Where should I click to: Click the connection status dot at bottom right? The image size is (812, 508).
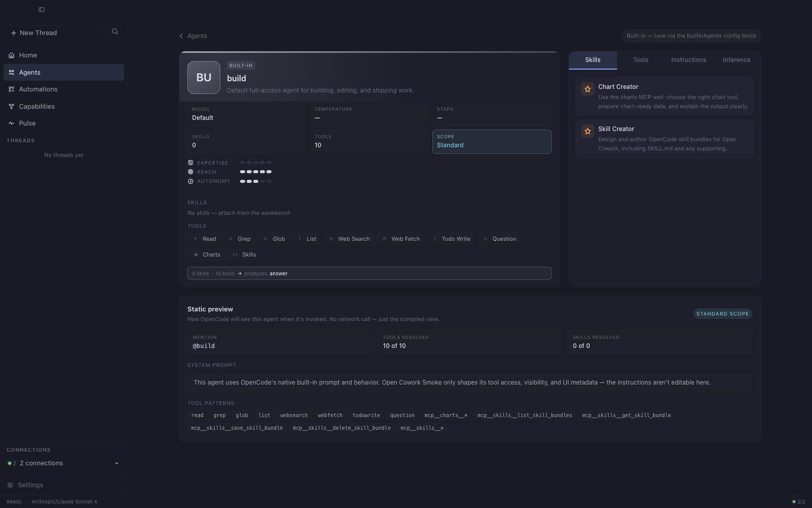(794, 502)
